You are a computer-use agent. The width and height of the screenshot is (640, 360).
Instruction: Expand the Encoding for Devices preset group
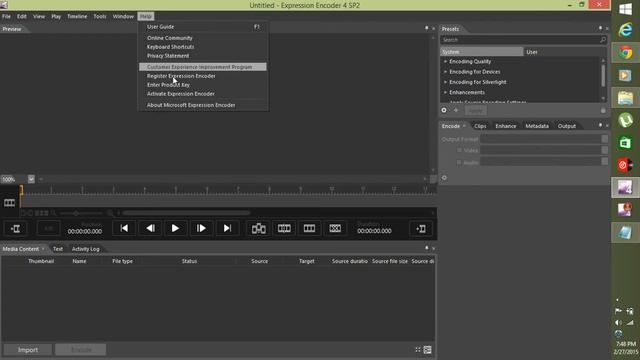[x=446, y=71]
